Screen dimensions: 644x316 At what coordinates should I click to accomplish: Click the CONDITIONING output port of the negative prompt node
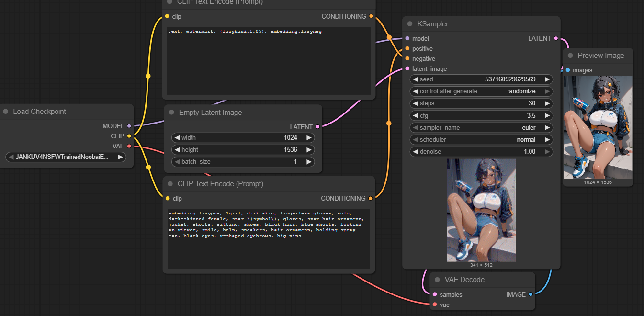point(371,16)
